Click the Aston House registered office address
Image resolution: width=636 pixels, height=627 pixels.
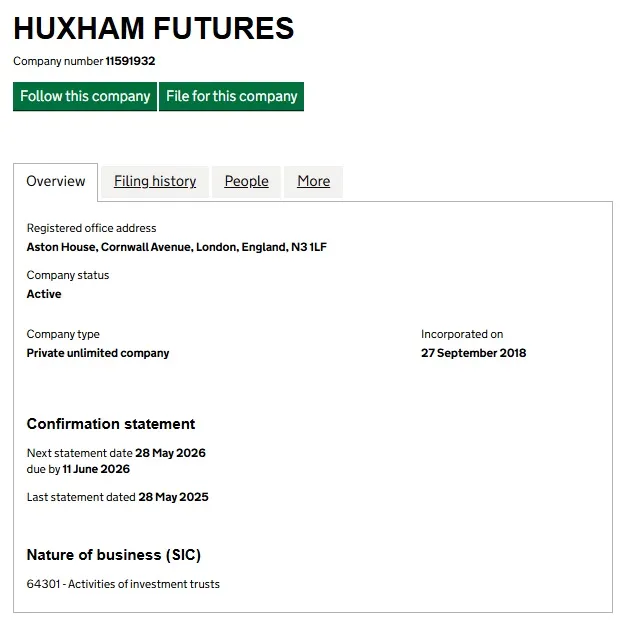tap(176, 247)
